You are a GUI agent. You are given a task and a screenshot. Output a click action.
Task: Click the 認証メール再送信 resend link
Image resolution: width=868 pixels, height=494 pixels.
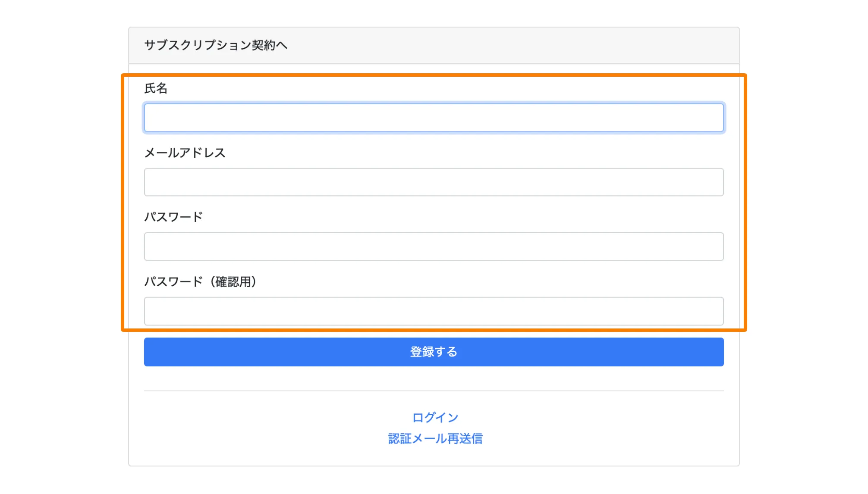[x=435, y=439]
